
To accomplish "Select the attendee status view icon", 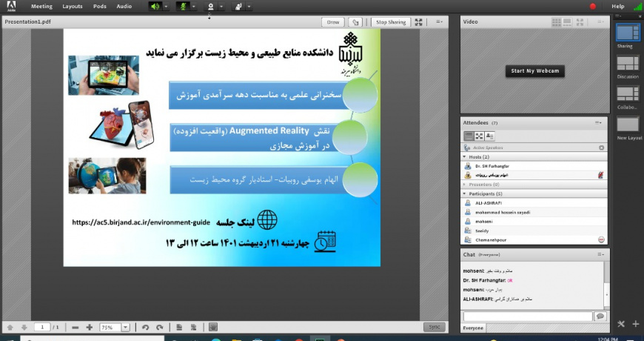I will pyautogui.click(x=489, y=136).
